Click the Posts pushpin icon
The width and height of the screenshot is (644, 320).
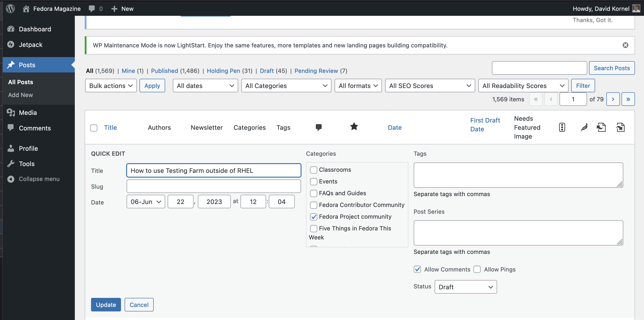click(x=11, y=65)
